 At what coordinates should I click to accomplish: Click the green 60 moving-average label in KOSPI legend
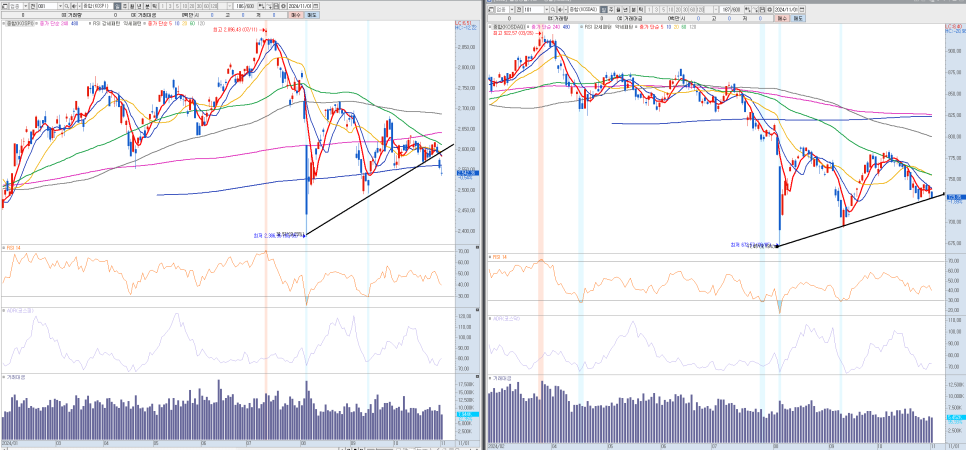point(192,23)
